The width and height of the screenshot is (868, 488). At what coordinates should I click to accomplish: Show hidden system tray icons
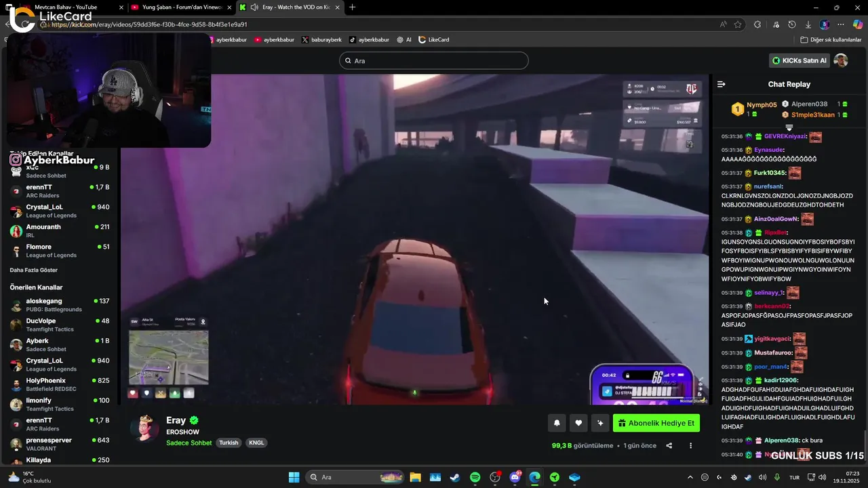pyautogui.click(x=690, y=477)
